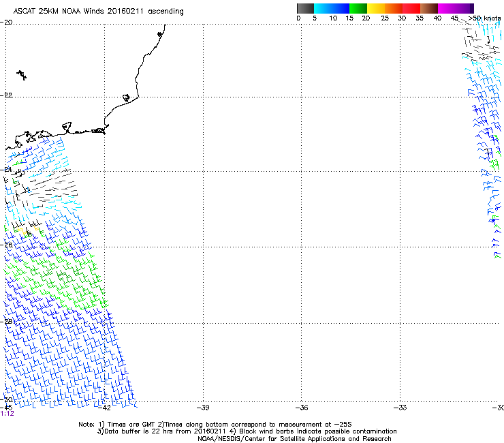Click the green 15-20 knots color segment
The width and height of the screenshot is (504, 443).
tap(358, 8)
